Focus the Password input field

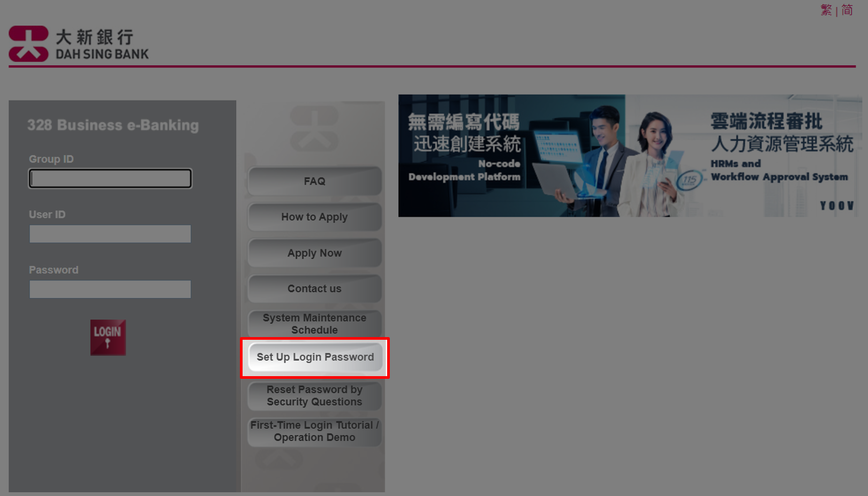tap(110, 289)
